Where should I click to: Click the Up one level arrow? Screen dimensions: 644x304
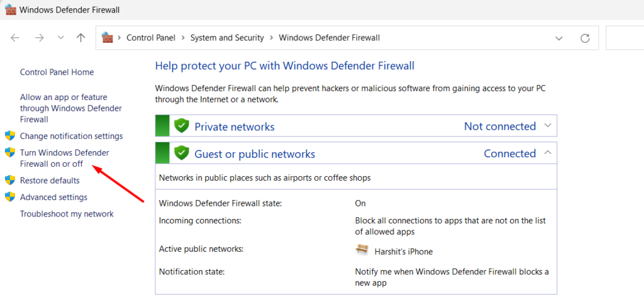[x=80, y=38]
